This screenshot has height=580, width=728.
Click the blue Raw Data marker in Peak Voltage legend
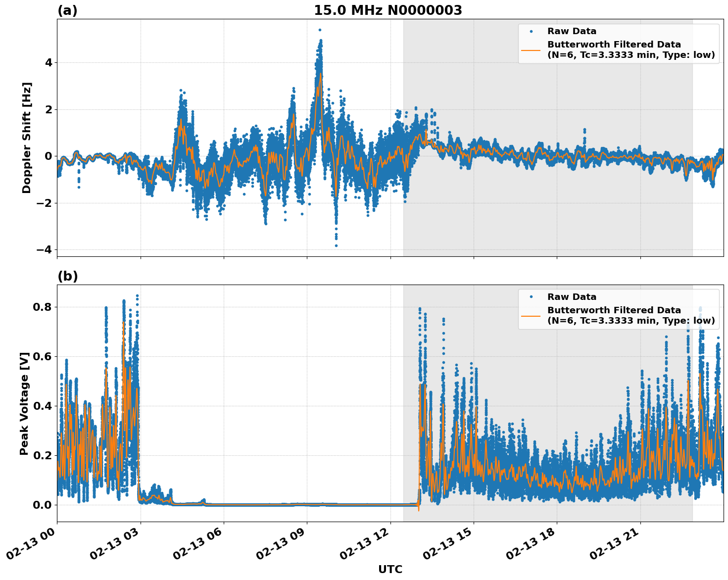click(531, 297)
